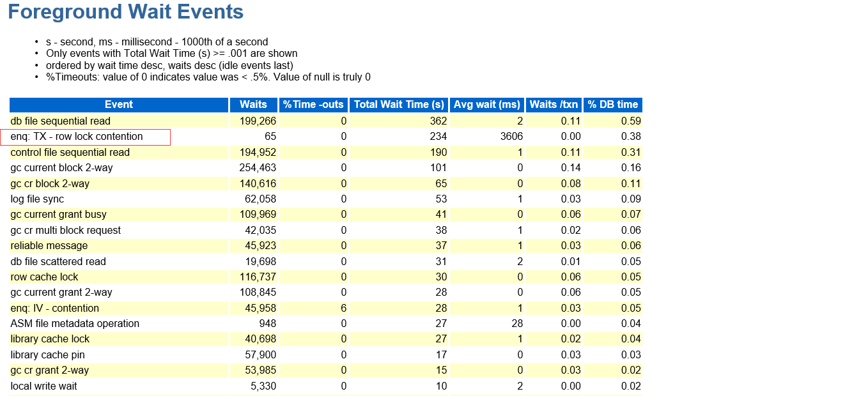Click enq: TX - row lock contention
The image size is (868, 396).
pyautogui.click(x=77, y=137)
